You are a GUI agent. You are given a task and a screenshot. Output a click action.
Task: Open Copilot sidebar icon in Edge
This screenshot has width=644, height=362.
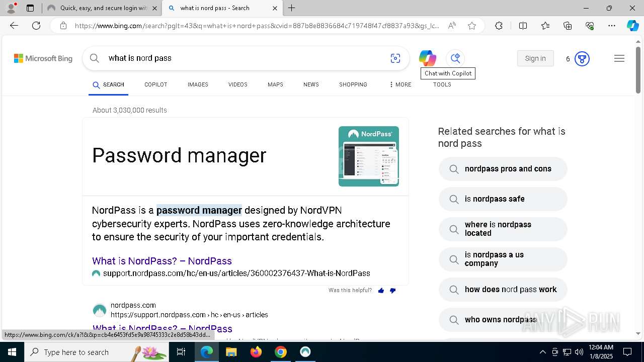[632, 26]
